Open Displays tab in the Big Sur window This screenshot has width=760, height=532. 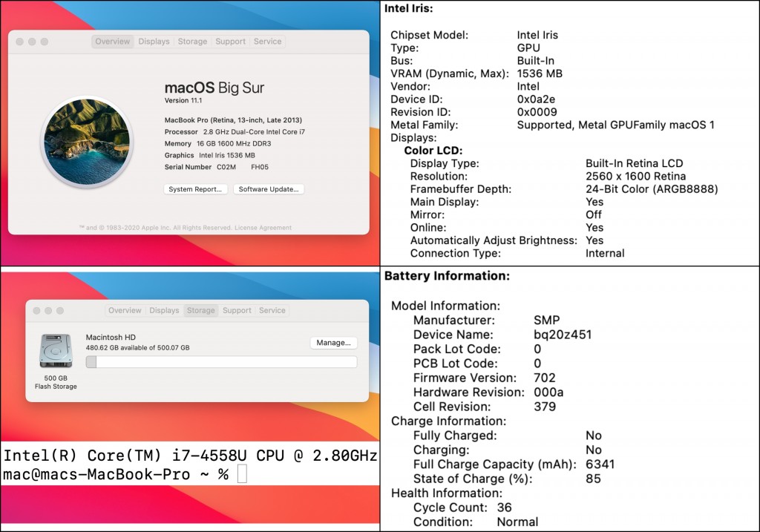point(154,42)
